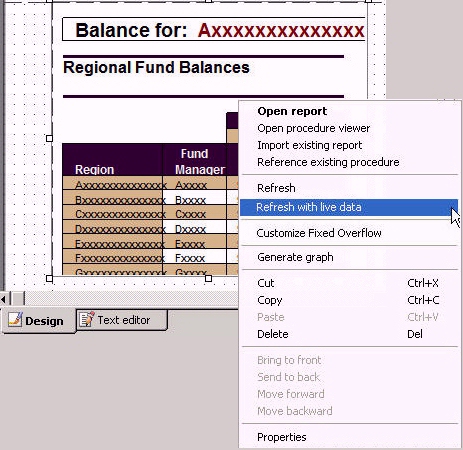Click the Design tab paintbrush icon
Screen dimensions: 463x450
coord(15,320)
